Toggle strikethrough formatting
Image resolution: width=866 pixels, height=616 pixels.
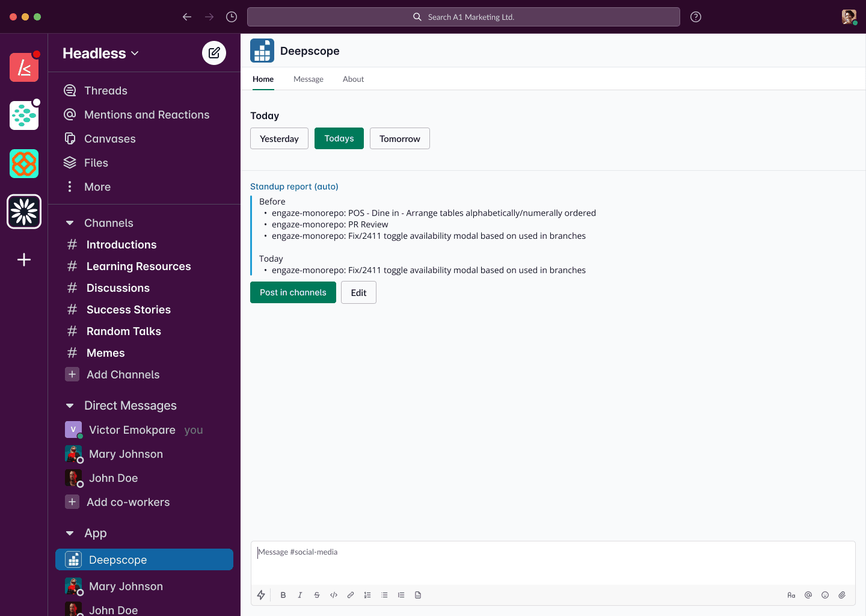(317, 595)
